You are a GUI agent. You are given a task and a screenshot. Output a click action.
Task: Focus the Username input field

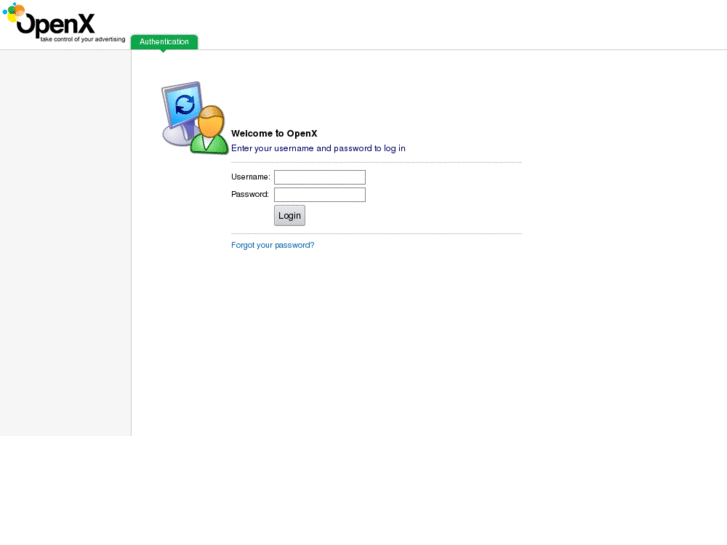(319, 177)
